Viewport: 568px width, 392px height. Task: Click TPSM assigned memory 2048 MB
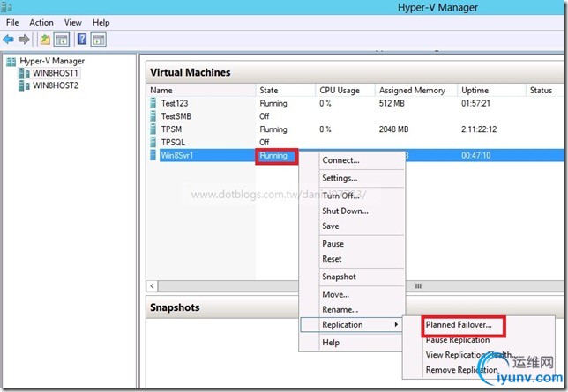point(393,129)
